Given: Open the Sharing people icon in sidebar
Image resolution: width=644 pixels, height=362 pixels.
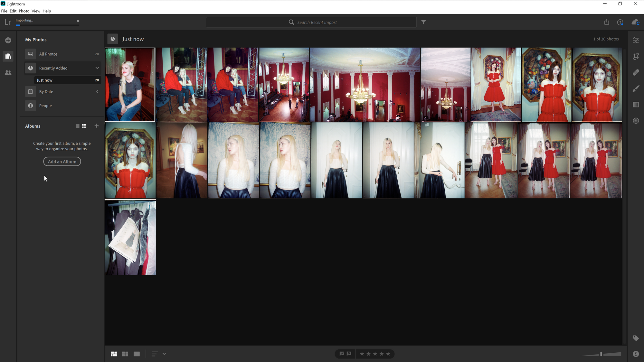Looking at the screenshot, I should point(8,73).
